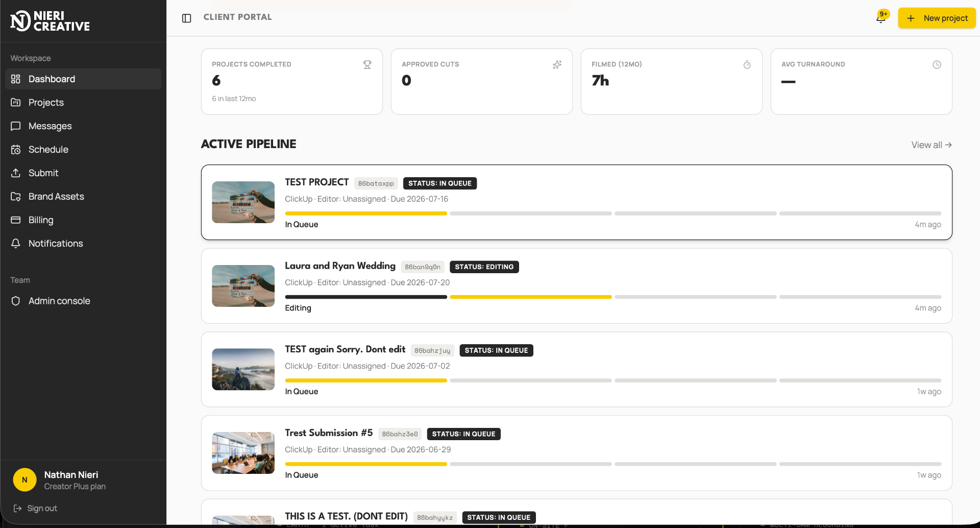Viewport: 980px width, 528px height.
Task: Click the Laura and Ryan Wedding progress bar
Action: click(613, 297)
